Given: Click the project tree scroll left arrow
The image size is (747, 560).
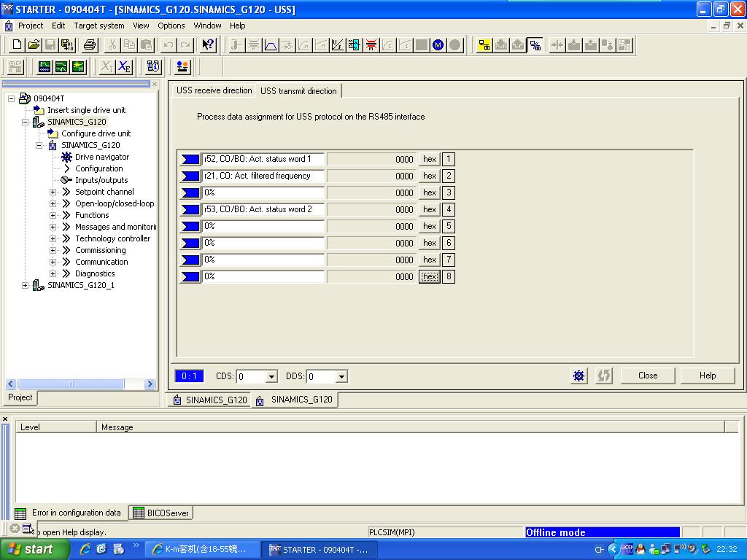Looking at the screenshot, I should click(12, 384).
